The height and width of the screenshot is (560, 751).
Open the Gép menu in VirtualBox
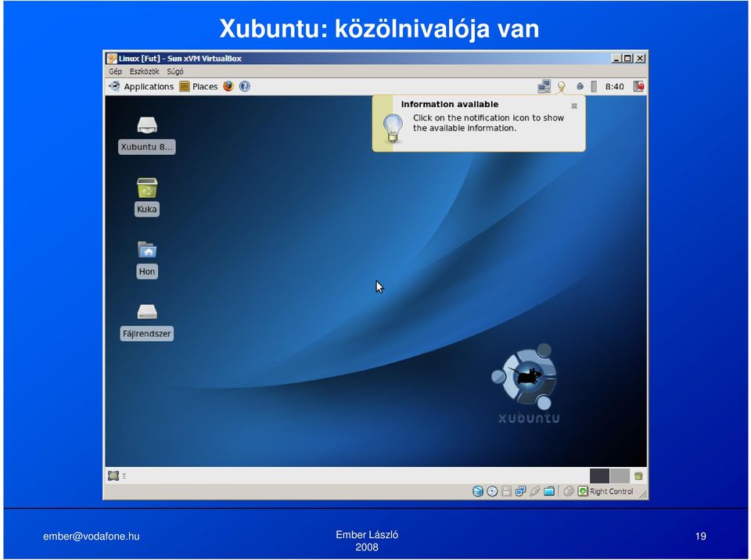pos(116,71)
